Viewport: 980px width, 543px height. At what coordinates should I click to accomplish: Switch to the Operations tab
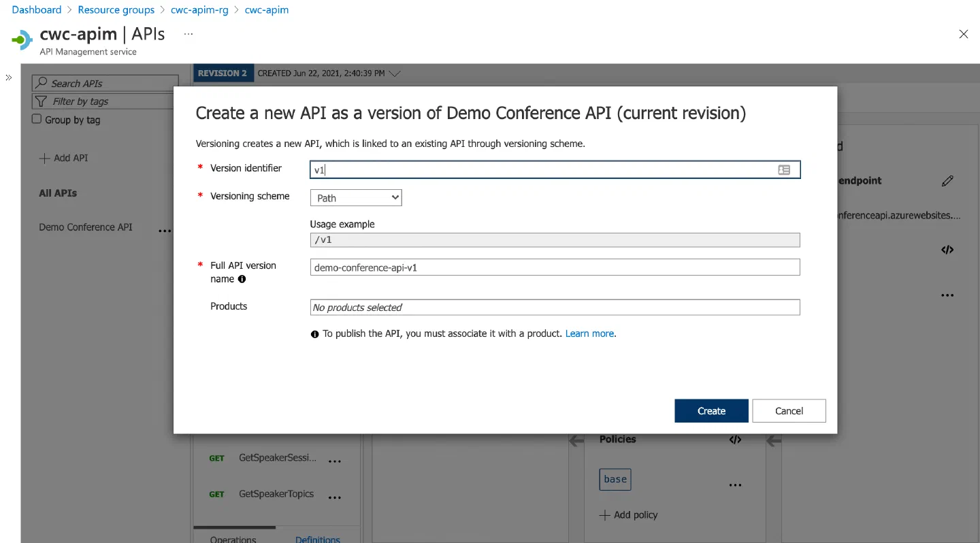point(233,540)
